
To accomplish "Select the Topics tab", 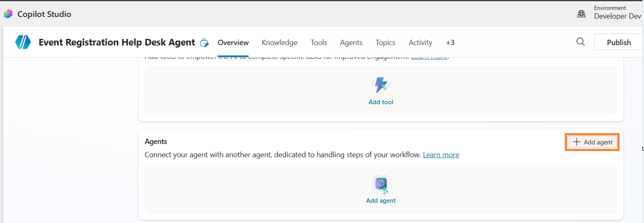I will click(x=385, y=43).
